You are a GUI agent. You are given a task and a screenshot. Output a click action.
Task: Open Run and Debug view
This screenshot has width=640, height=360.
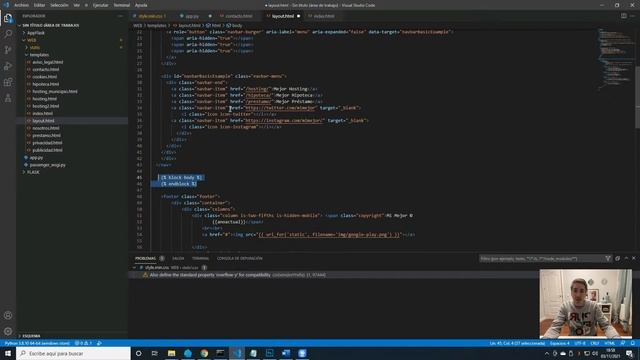tap(8, 66)
